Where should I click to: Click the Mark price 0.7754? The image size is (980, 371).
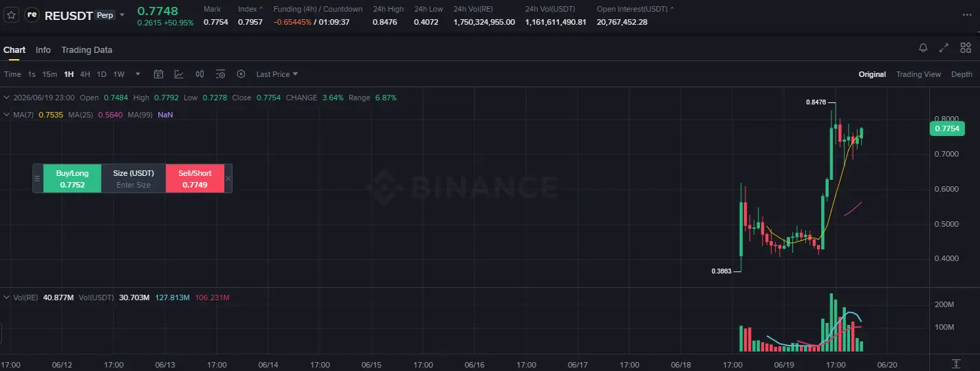(215, 22)
